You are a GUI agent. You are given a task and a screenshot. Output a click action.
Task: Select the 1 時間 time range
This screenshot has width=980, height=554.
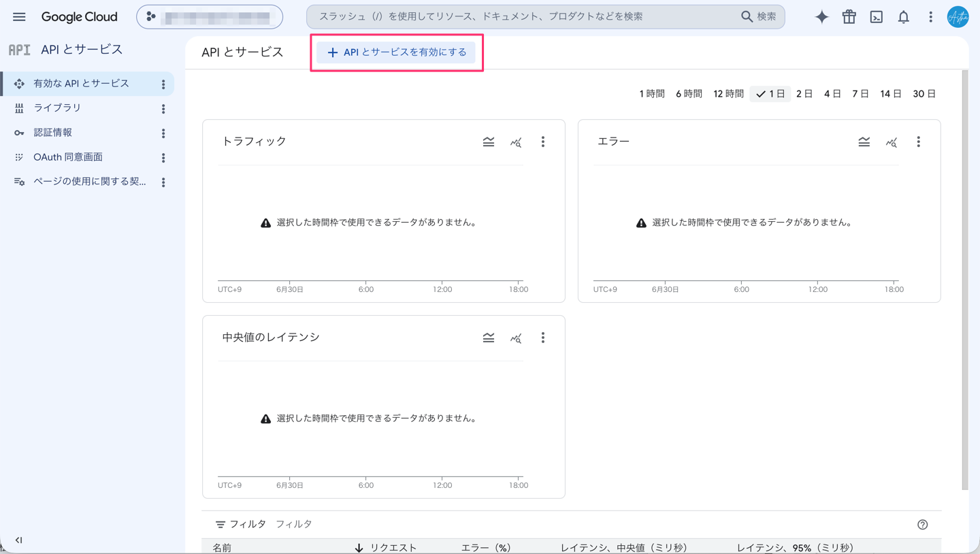652,94
